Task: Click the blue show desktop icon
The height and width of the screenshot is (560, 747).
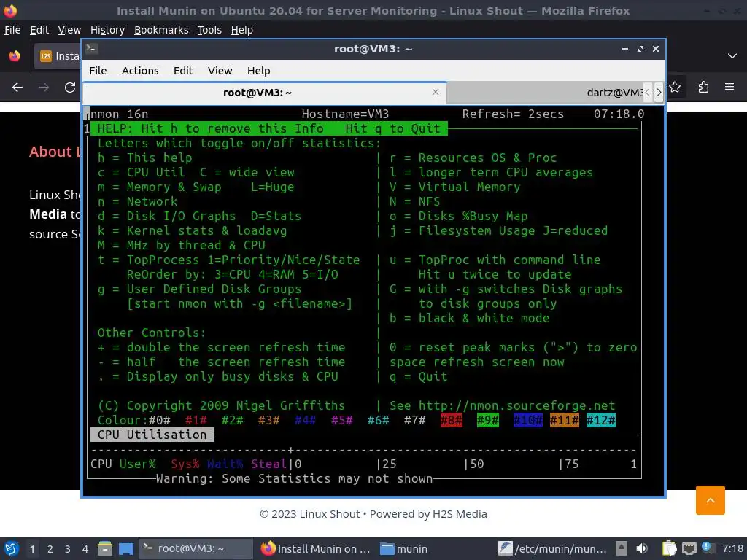Action: pos(125,549)
